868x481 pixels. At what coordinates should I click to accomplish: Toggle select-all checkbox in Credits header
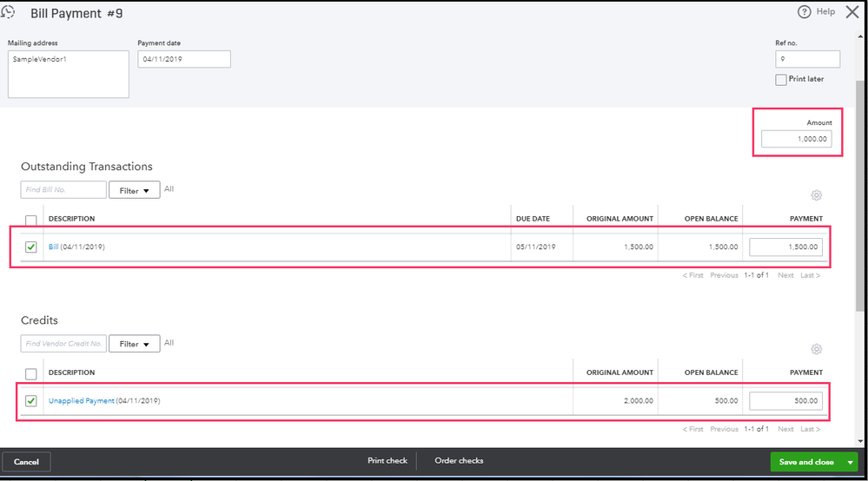[31, 373]
